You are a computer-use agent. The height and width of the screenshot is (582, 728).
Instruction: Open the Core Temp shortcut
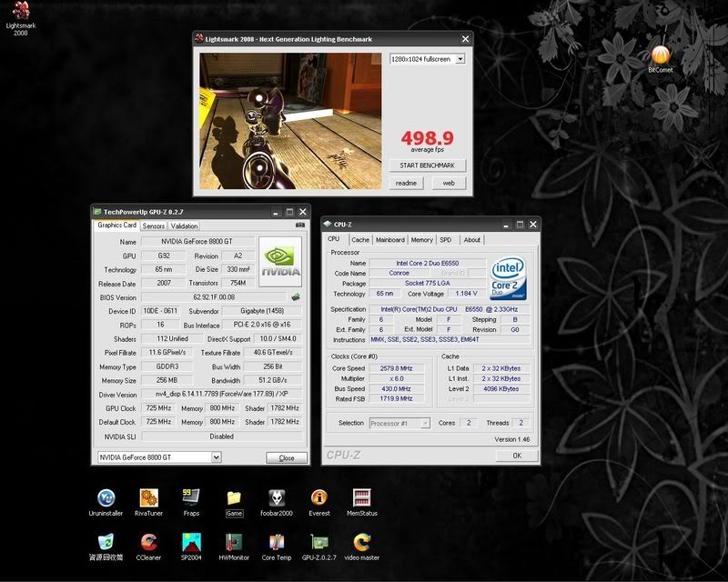tap(277, 541)
